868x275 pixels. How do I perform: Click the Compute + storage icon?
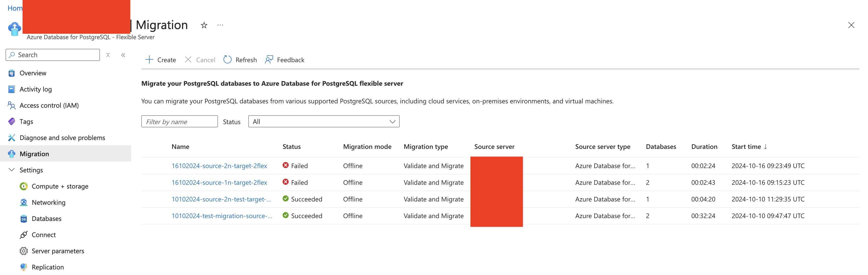(23, 186)
